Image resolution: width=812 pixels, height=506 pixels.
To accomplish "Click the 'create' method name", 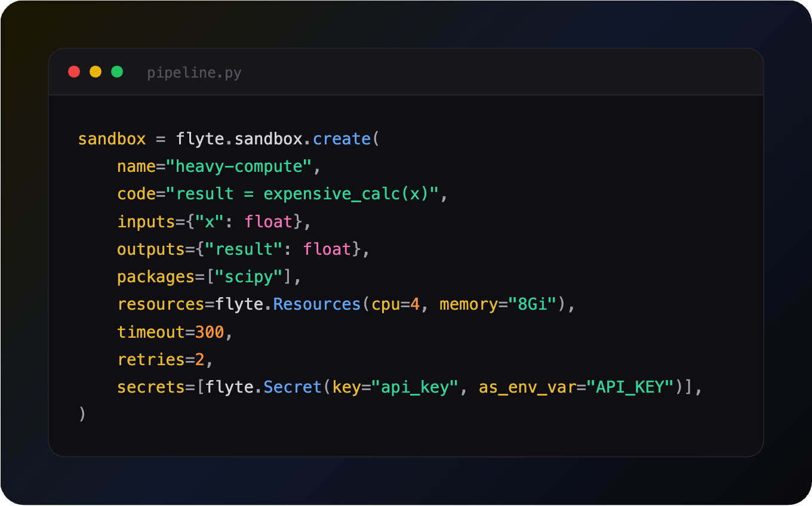I will tap(342, 139).
